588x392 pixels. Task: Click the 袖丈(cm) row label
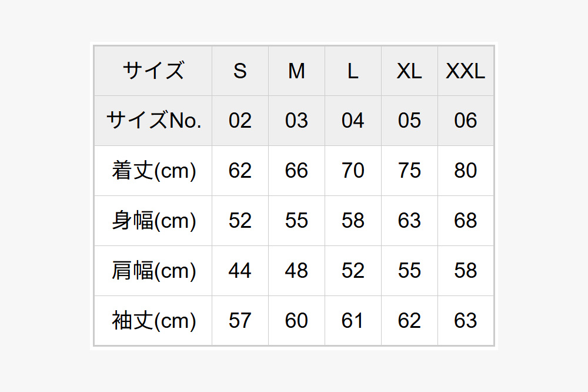click(153, 321)
